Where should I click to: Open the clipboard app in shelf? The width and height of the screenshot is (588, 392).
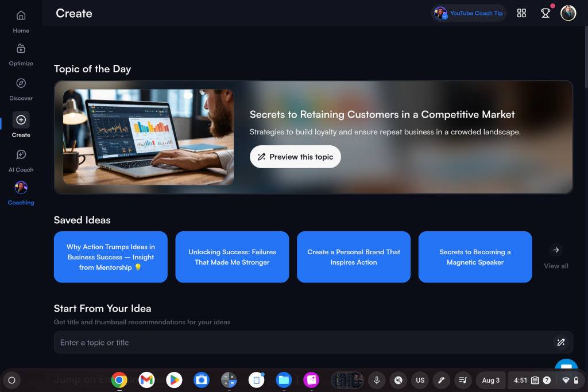(x=257, y=380)
